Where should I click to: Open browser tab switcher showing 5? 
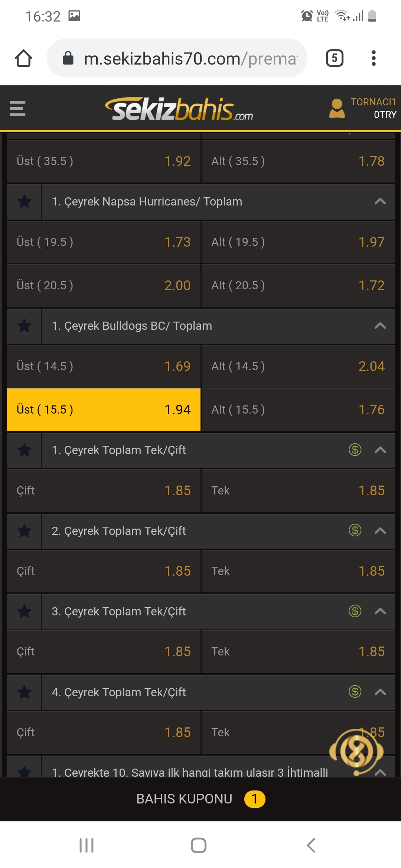click(335, 58)
